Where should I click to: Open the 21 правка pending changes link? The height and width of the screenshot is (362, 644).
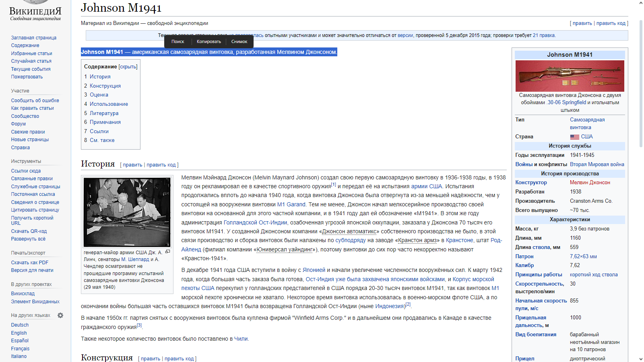click(543, 35)
